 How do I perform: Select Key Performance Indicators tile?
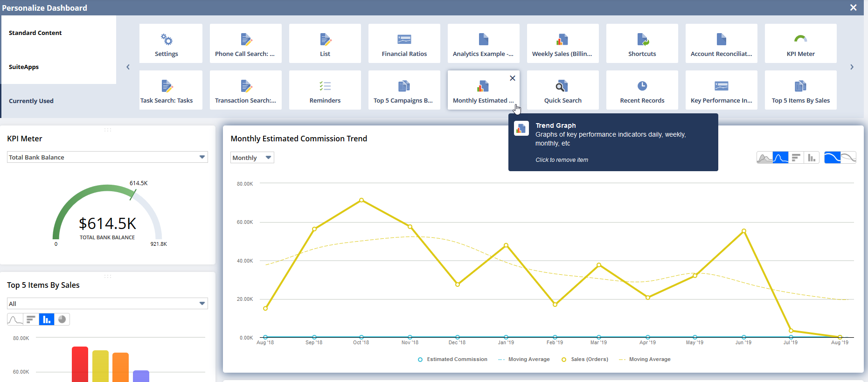722,90
